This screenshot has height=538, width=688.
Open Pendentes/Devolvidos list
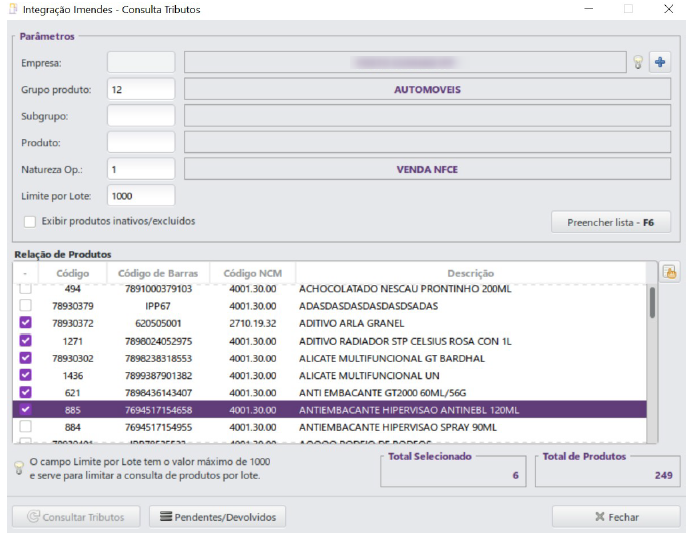coord(218,517)
